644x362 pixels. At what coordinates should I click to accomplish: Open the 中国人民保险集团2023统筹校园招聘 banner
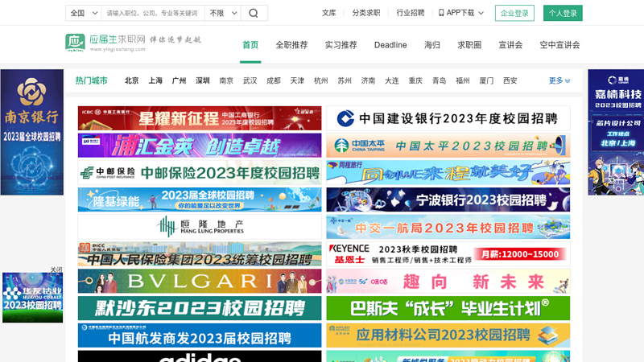click(x=200, y=253)
